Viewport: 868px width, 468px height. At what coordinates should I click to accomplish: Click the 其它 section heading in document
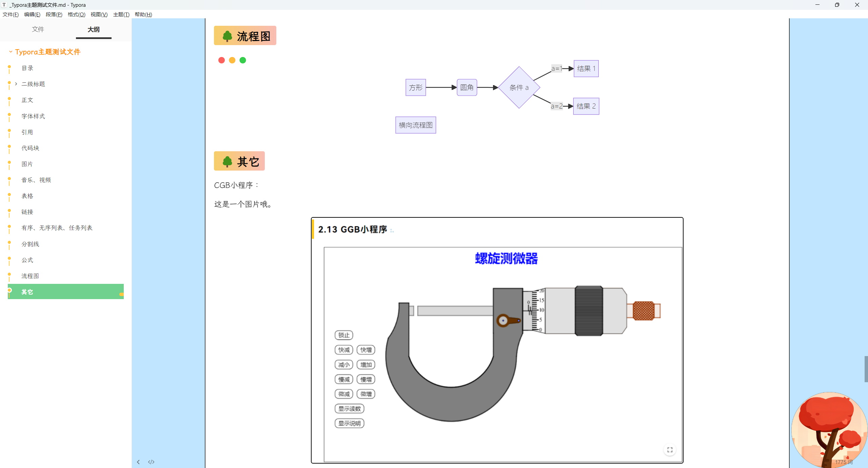pyautogui.click(x=239, y=161)
